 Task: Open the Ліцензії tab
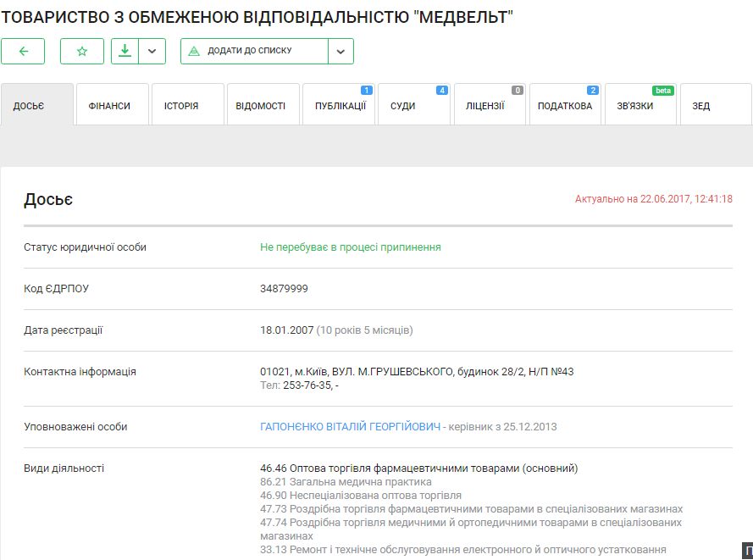coord(484,106)
